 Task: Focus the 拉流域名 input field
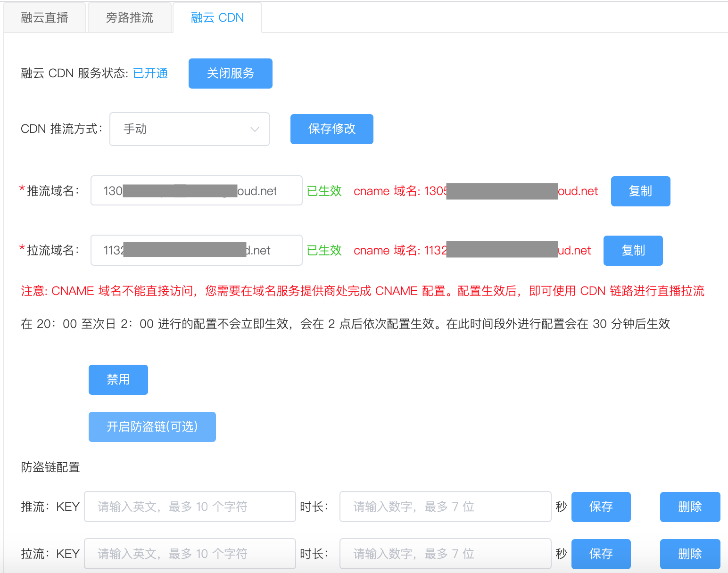coord(197,250)
